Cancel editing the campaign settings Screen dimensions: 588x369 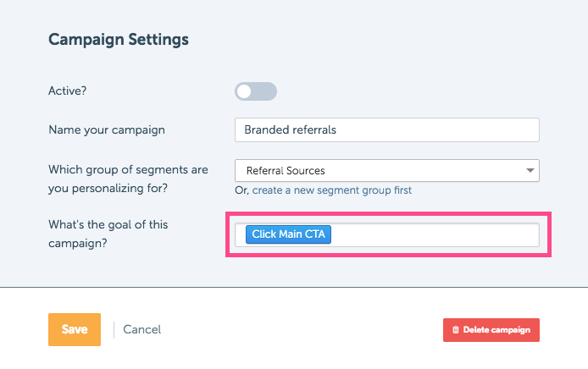(x=141, y=329)
